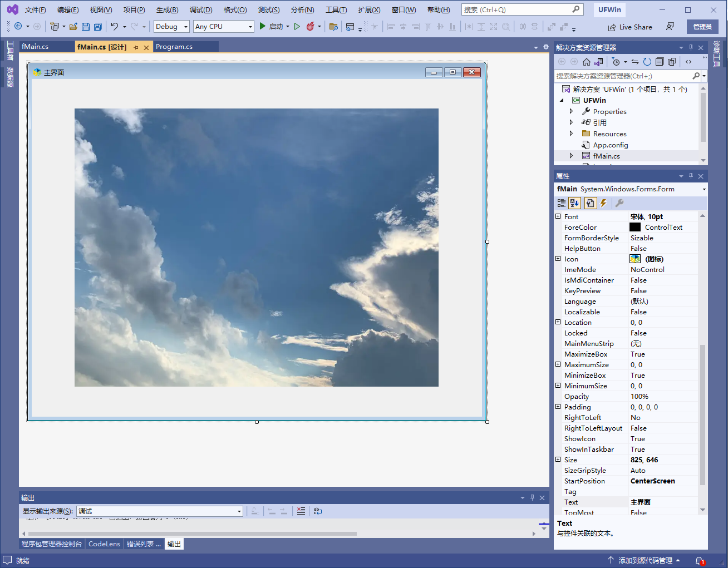Toggle Alphabetical sort in Properties panel

[x=575, y=203]
